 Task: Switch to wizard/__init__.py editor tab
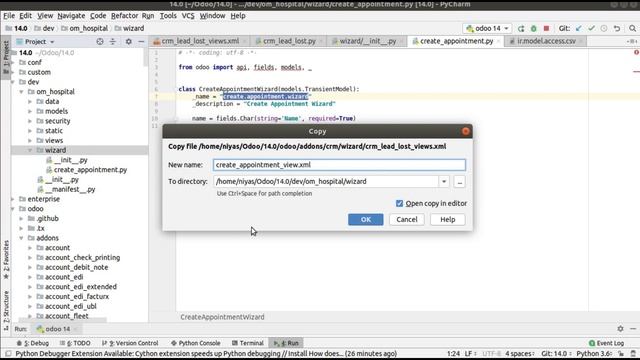pos(367,41)
